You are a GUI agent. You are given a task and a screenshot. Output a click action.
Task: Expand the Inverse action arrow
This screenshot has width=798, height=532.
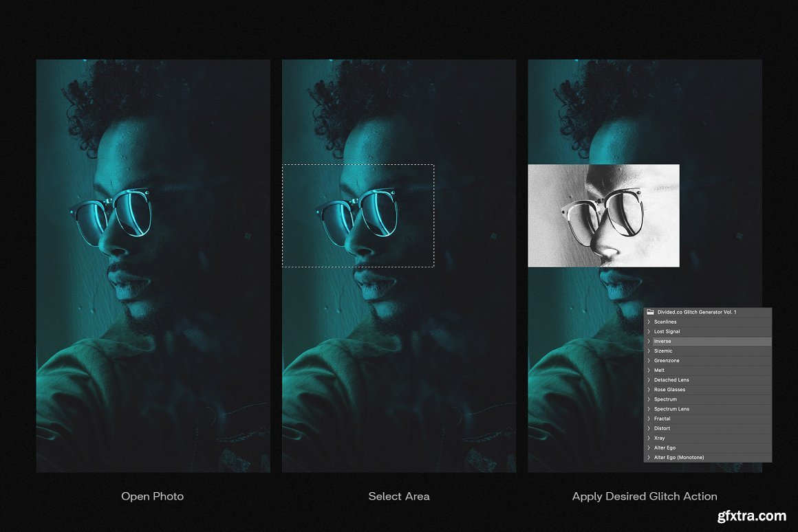tap(649, 341)
